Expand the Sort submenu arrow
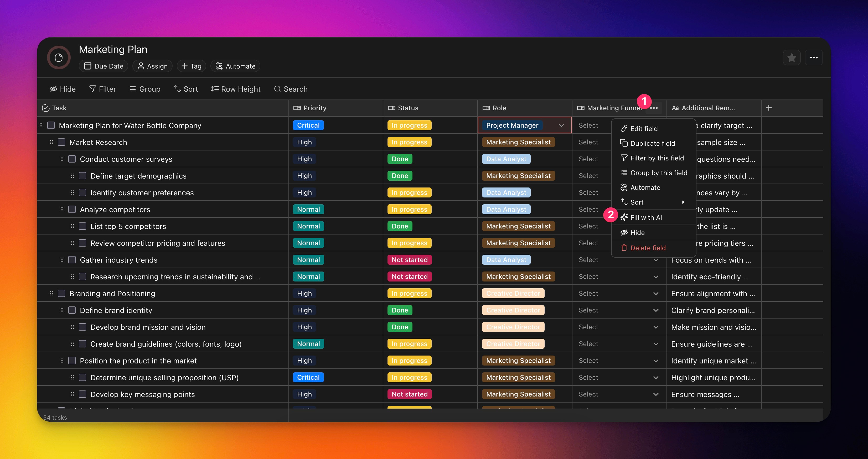This screenshot has height=459, width=868. point(683,202)
